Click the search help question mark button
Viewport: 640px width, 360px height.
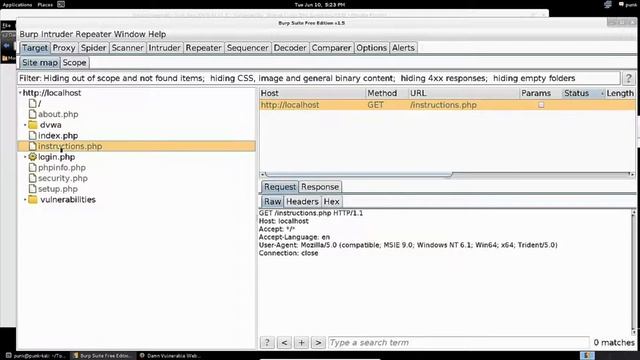point(267,342)
